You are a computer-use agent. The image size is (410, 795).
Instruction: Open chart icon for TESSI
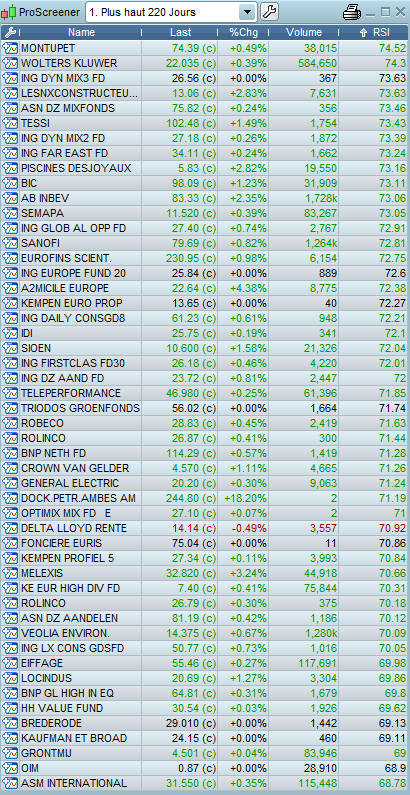10,123
